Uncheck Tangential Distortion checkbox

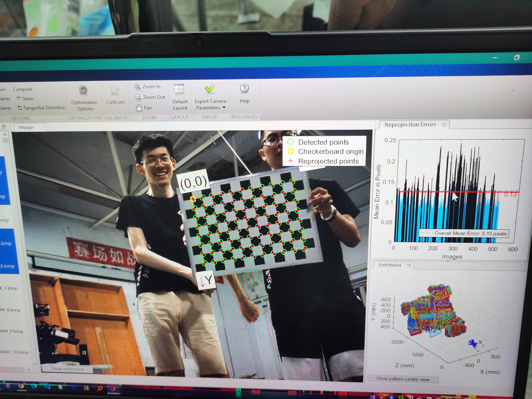click(20, 108)
